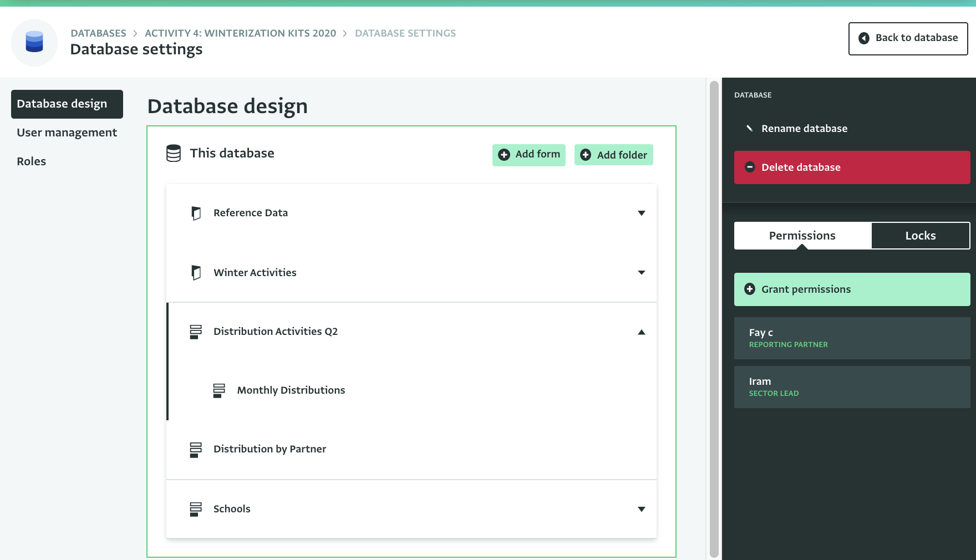Select Iram, the Sector Lead user
976x560 pixels.
[851, 386]
